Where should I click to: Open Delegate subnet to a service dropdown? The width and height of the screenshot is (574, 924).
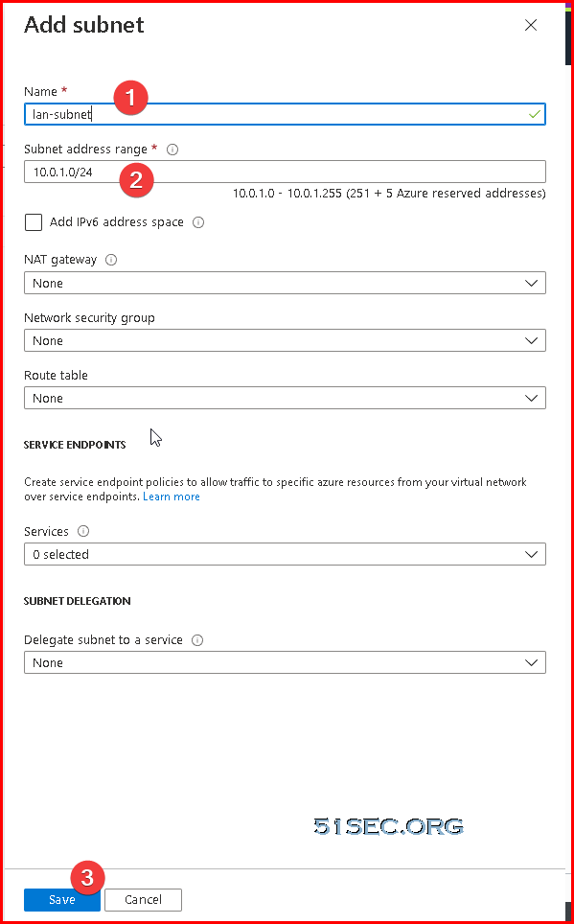coord(285,662)
